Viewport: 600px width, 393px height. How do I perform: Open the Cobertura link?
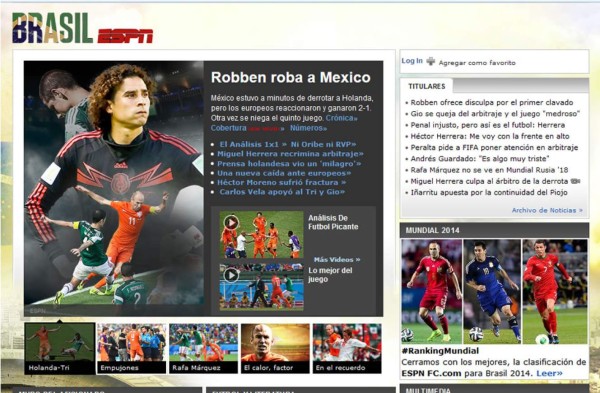228,128
